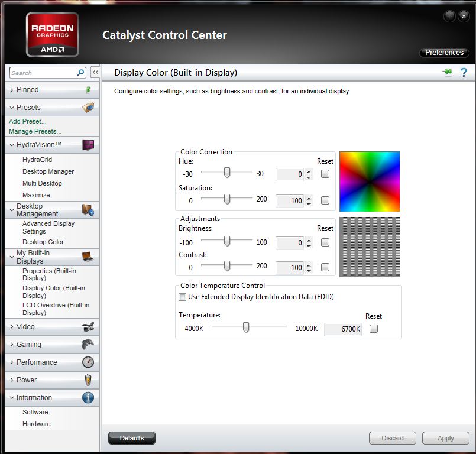Open HydraGrid page

pyautogui.click(x=37, y=160)
